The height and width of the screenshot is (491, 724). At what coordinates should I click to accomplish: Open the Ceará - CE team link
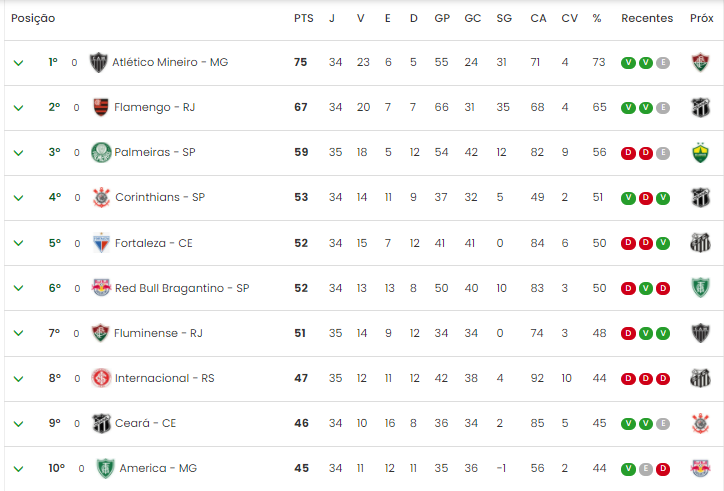(145, 423)
